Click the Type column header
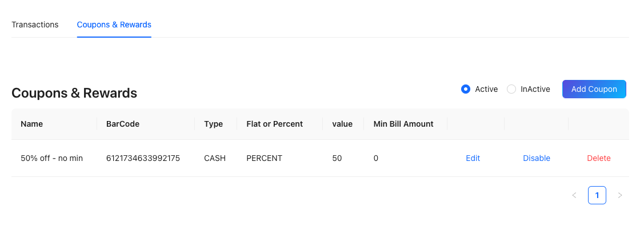The width and height of the screenshot is (644, 238). 214,124
